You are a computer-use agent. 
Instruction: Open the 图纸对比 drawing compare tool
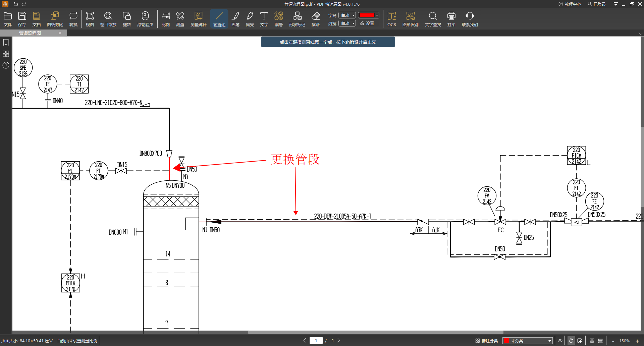click(55, 19)
